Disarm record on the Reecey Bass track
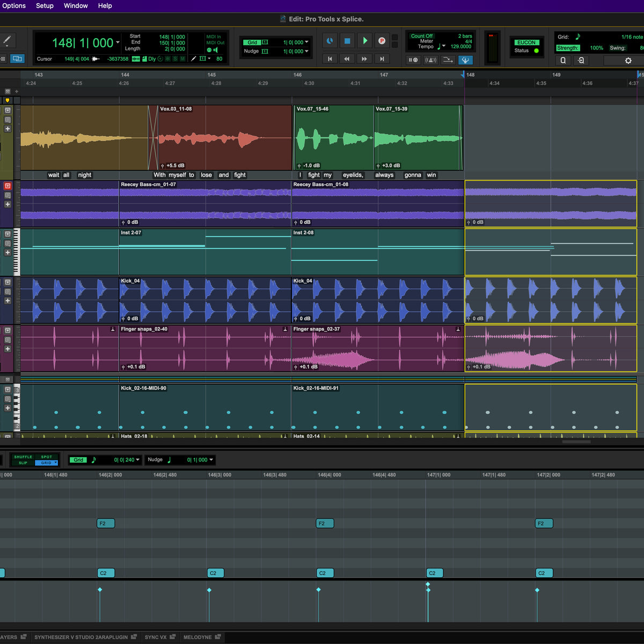Screen dimensions: 644x644 click(x=8, y=186)
